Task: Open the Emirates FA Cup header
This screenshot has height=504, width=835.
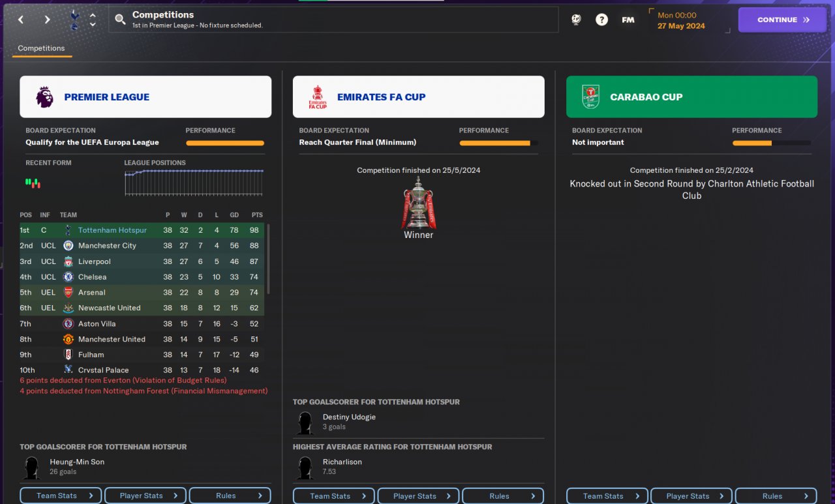Action: 418,96
